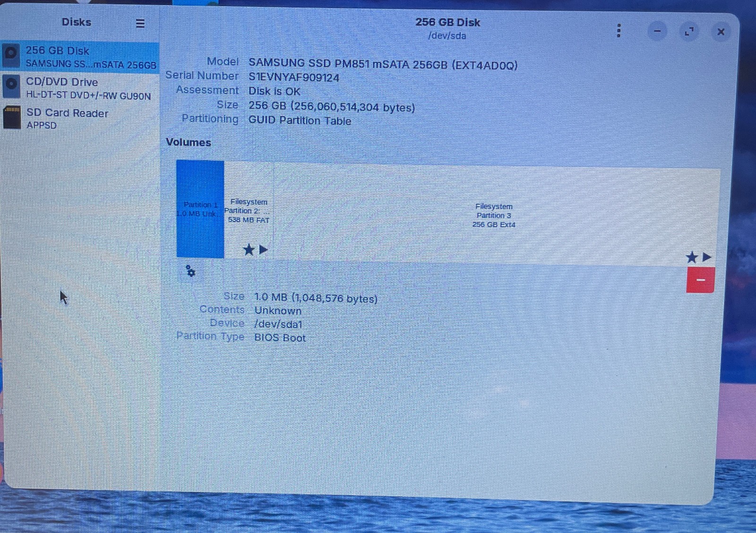Click the 'GUID Partition Table' text
This screenshot has width=756, height=533.
click(300, 120)
